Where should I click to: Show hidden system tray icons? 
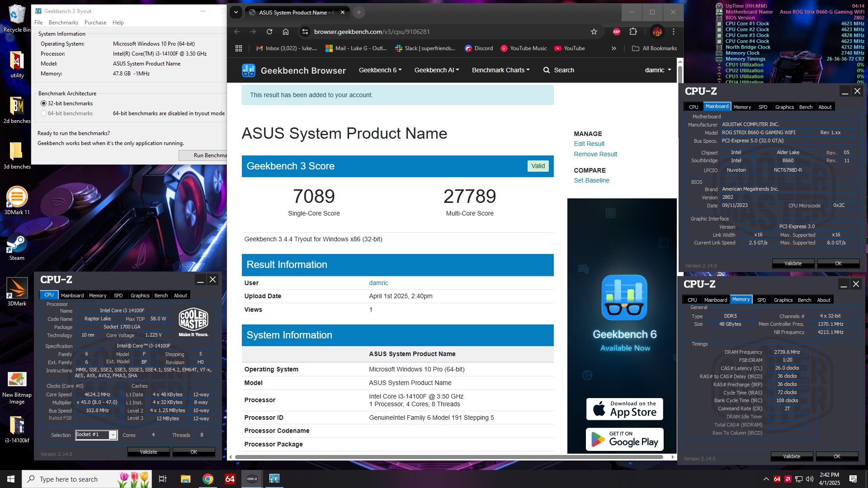pos(766,479)
